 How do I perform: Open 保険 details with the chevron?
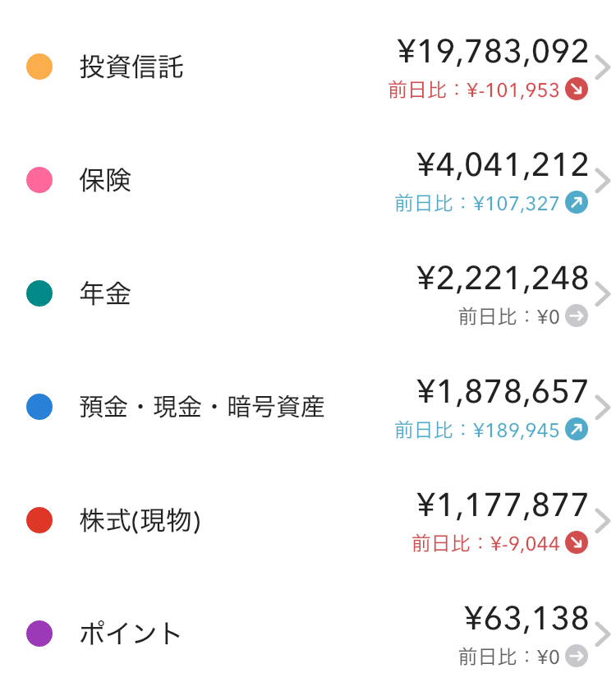(603, 182)
